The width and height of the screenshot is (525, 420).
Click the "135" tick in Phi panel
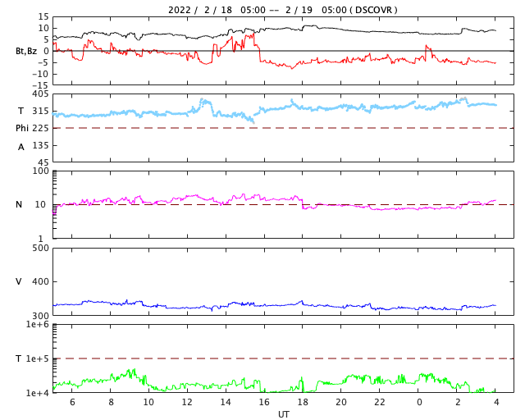coord(40,145)
